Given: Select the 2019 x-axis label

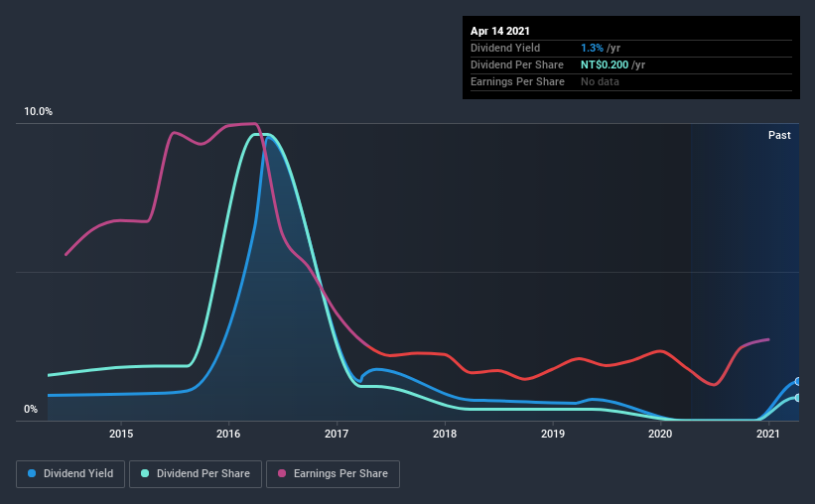Looking at the screenshot, I should click(553, 434).
